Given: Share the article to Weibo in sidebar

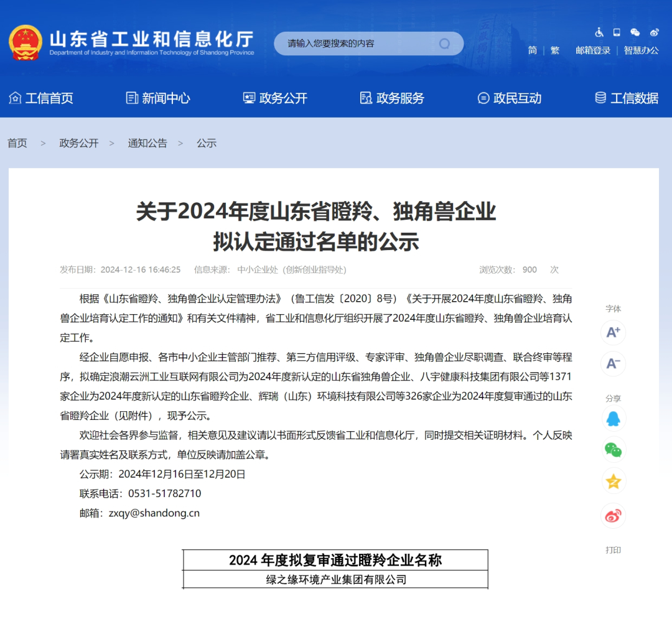Looking at the screenshot, I should [613, 515].
